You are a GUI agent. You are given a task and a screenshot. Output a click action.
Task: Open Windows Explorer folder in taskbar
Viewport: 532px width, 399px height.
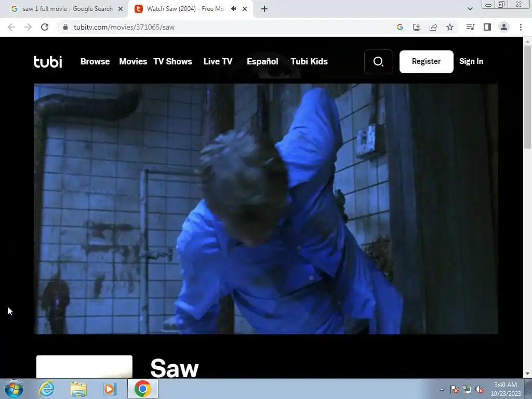78,389
